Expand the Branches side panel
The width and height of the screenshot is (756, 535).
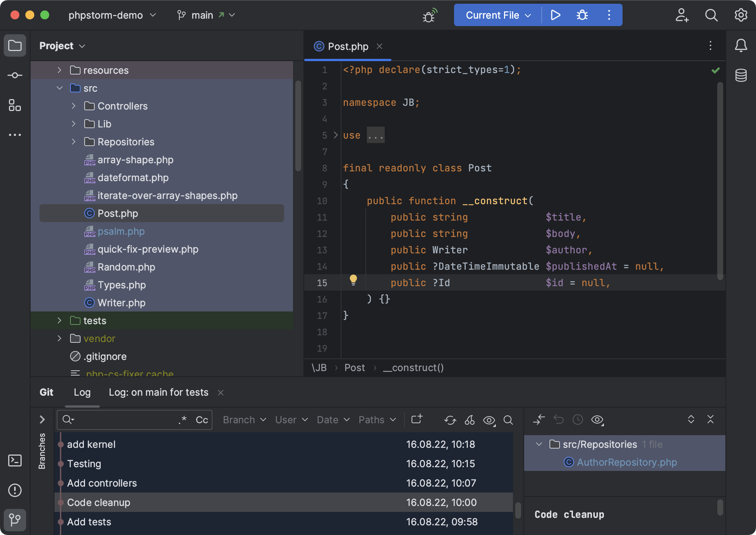pyautogui.click(x=42, y=420)
